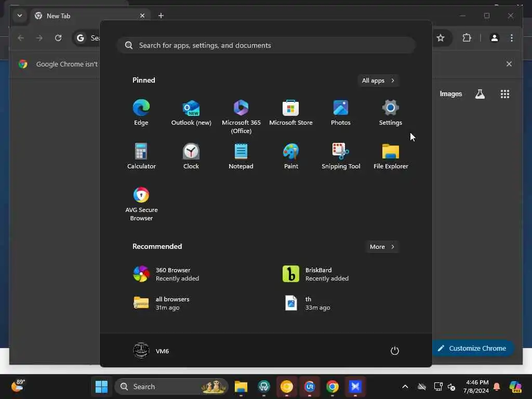The width and height of the screenshot is (532, 399).
Task: Open the Google apps grid
Action: 505,94
